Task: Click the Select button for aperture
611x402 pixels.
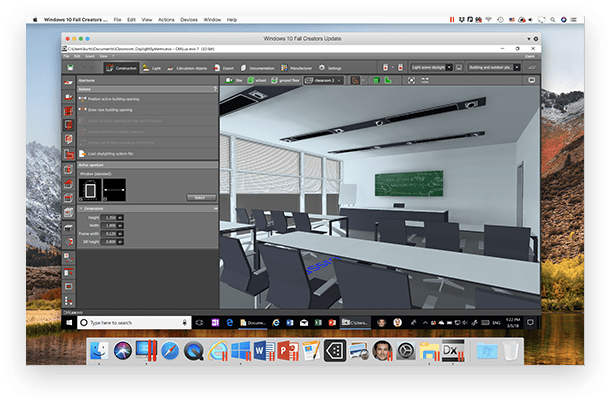Action: point(201,197)
